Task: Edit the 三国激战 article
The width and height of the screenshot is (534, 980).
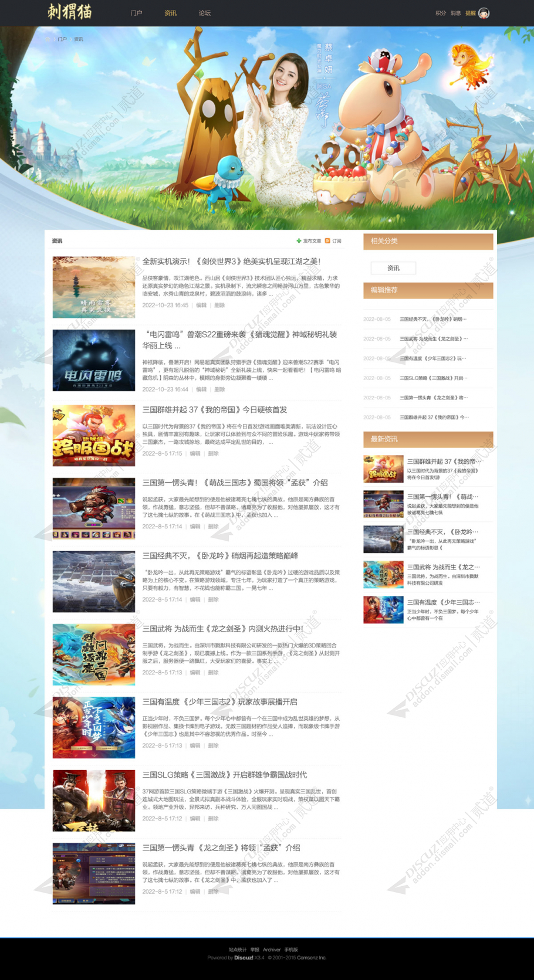Action: pyautogui.click(x=195, y=819)
